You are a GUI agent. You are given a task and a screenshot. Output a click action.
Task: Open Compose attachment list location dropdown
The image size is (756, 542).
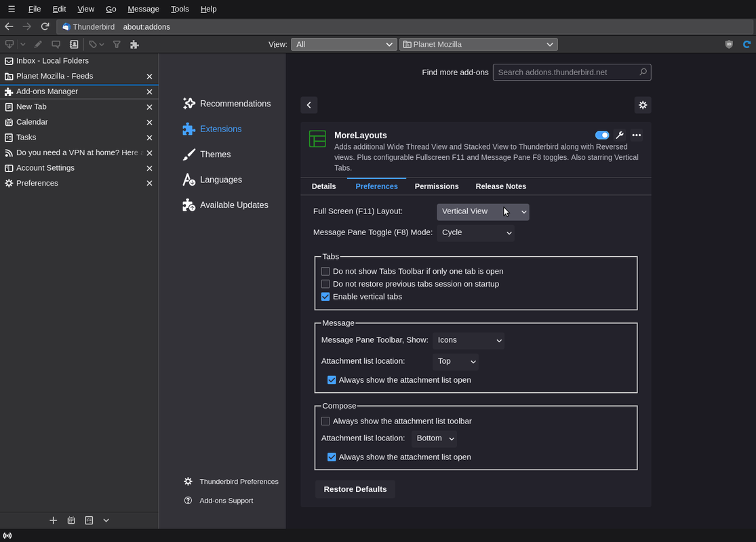[434, 438]
